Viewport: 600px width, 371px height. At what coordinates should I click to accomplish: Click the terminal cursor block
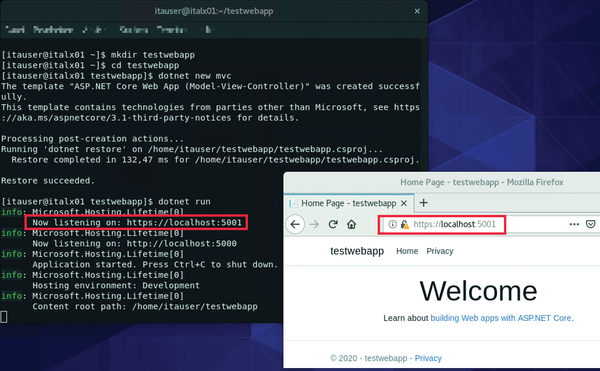click(4, 317)
